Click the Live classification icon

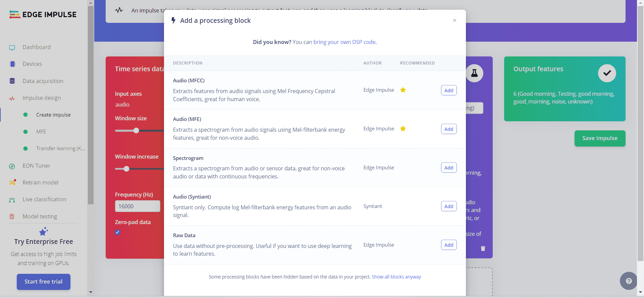pos(12,200)
